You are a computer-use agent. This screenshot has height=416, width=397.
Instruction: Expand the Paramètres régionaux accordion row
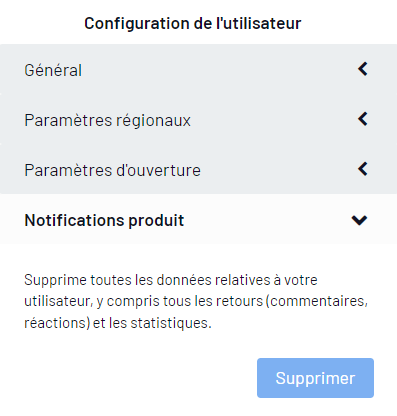point(198,119)
